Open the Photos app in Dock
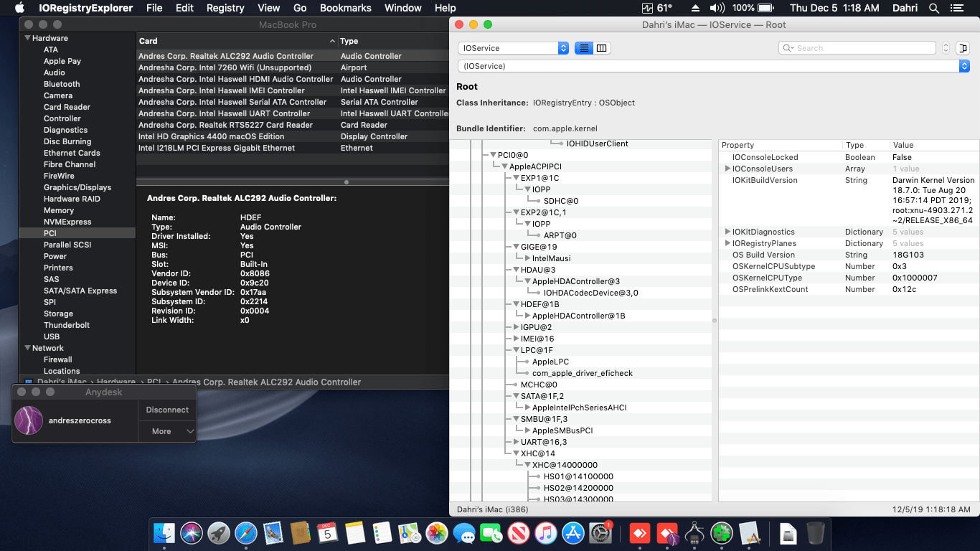 point(437,533)
